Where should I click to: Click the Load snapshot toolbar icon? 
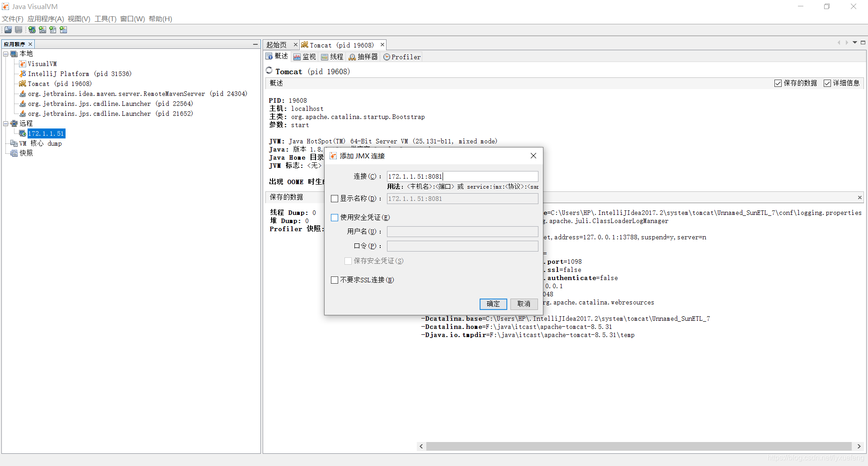(x=8, y=30)
